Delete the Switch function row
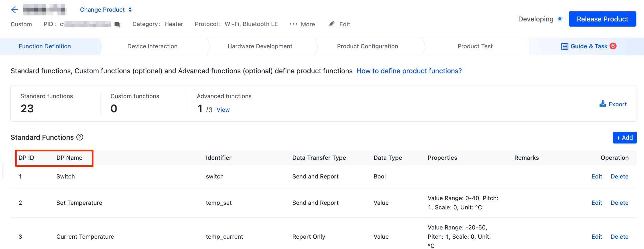The image size is (644, 249). (620, 176)
